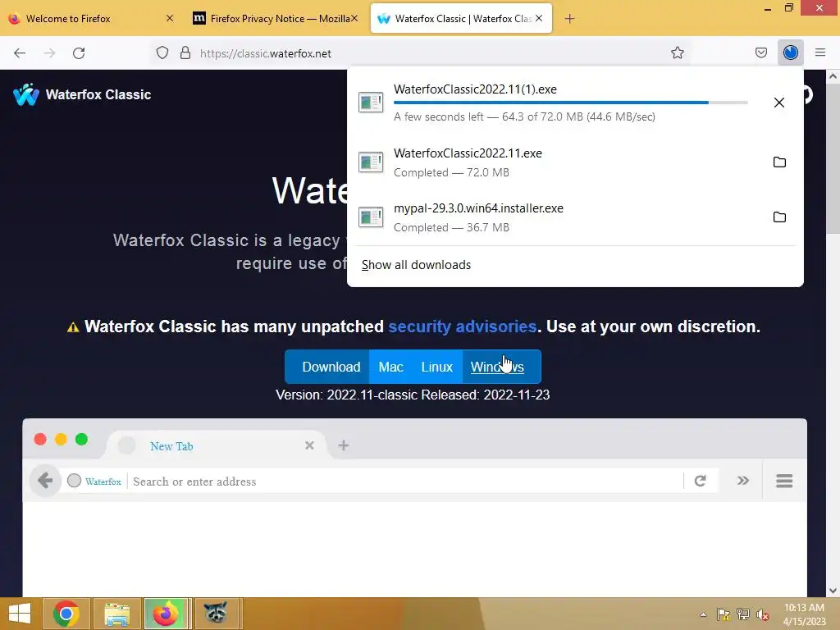Close the Waterfox Classic tab
840x630 pixels.
point(539,19)
